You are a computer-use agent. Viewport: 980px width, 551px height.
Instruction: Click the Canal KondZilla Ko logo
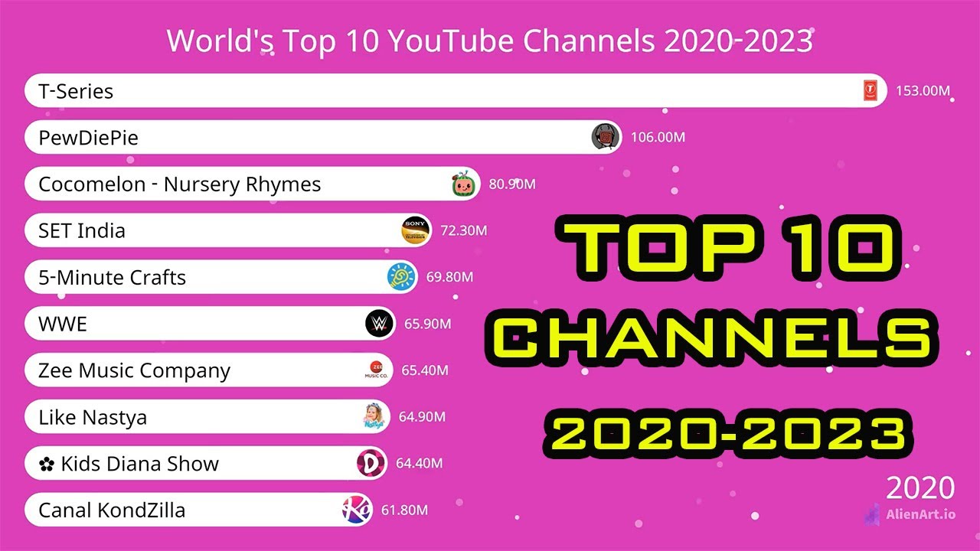357,510
